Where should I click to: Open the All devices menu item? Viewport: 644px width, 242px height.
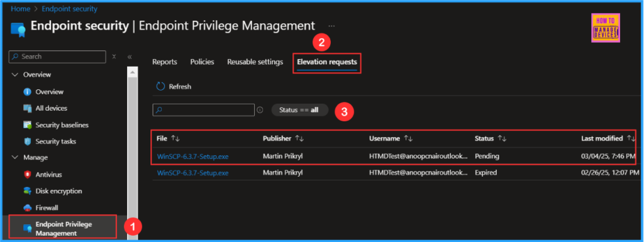(x=52, y=108)
